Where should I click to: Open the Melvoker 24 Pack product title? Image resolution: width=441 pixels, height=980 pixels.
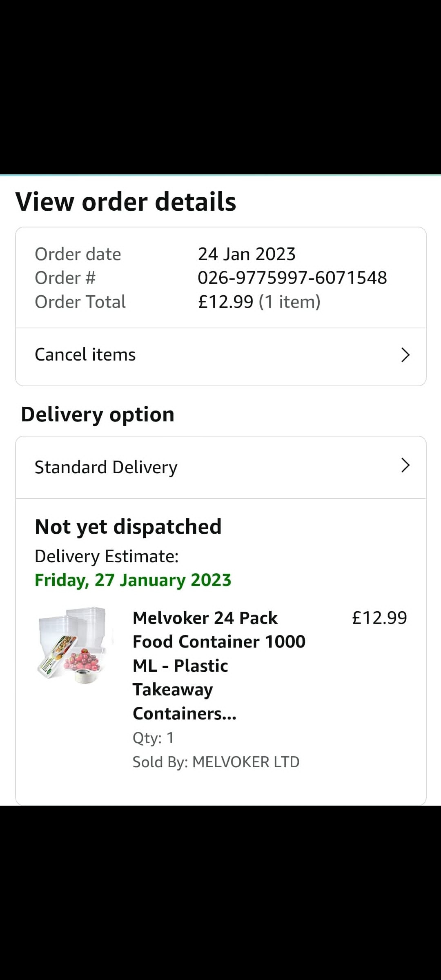click(x=219, y=666)
